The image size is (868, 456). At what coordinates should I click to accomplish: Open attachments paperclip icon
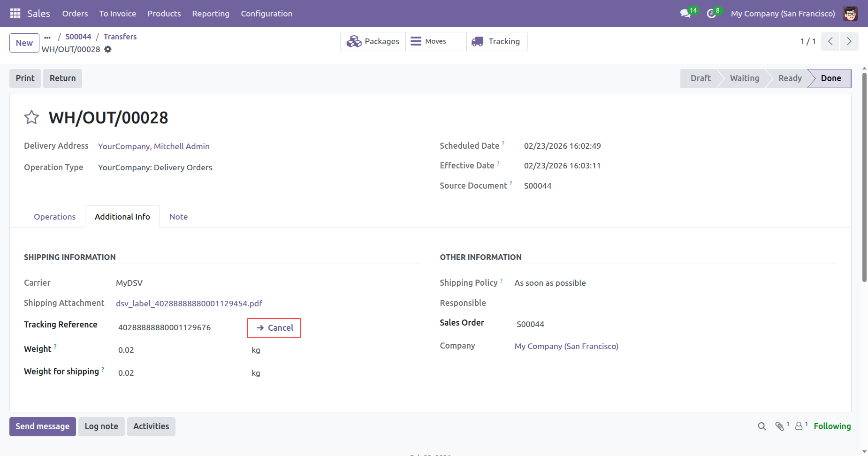(780, 426)
